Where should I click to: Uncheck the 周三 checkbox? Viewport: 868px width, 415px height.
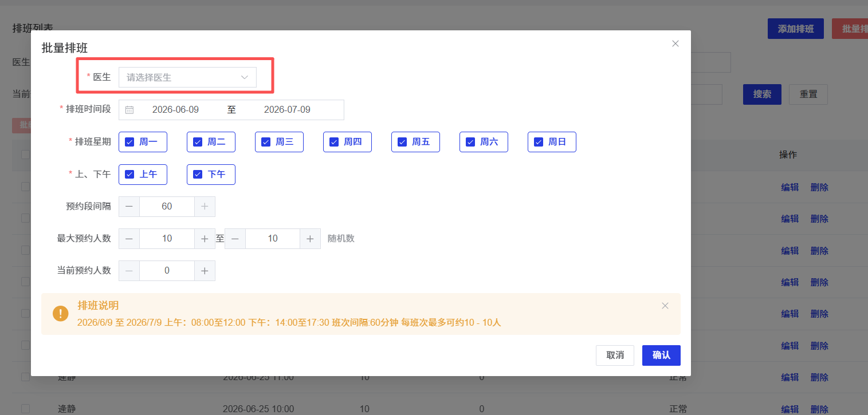(x=266, y=142)
